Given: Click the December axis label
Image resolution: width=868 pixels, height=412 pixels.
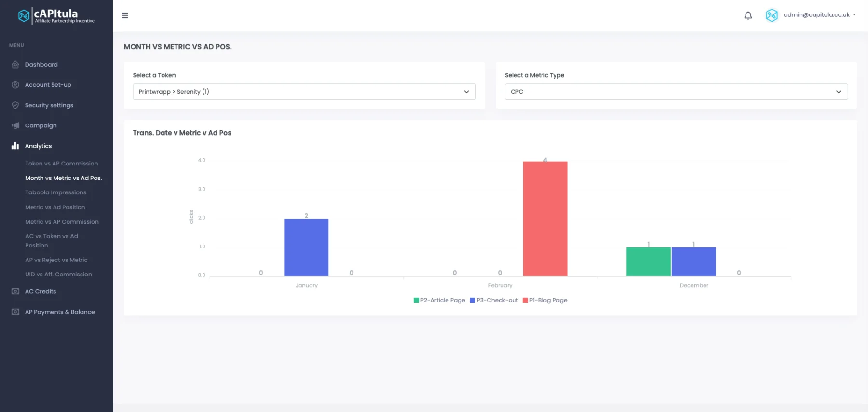Looking at the screenshot, I should point(694,285).
